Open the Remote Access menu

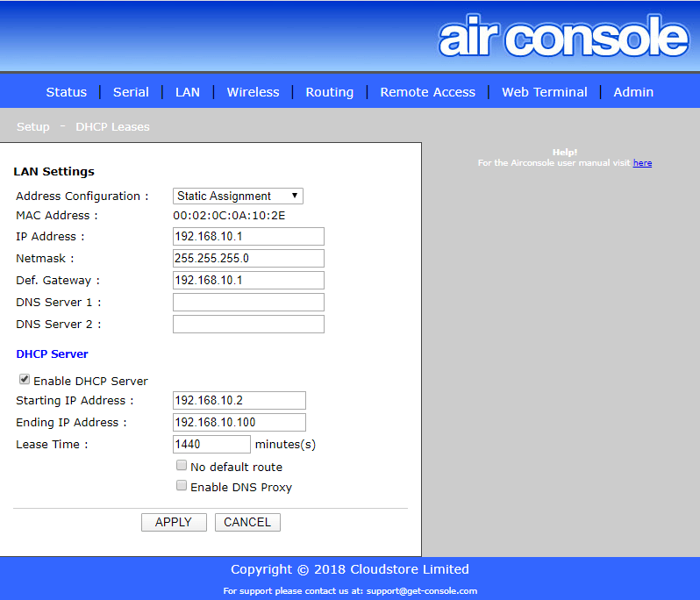tap(428, 92)
